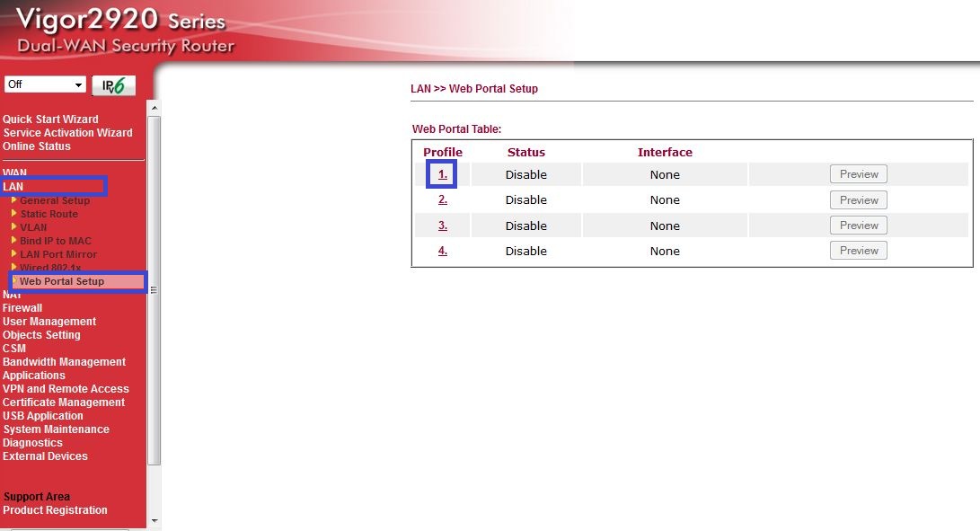Screen dimensions: 980x531
Task: Open the VLAN submenu item
Action: [x=33, y=227]
